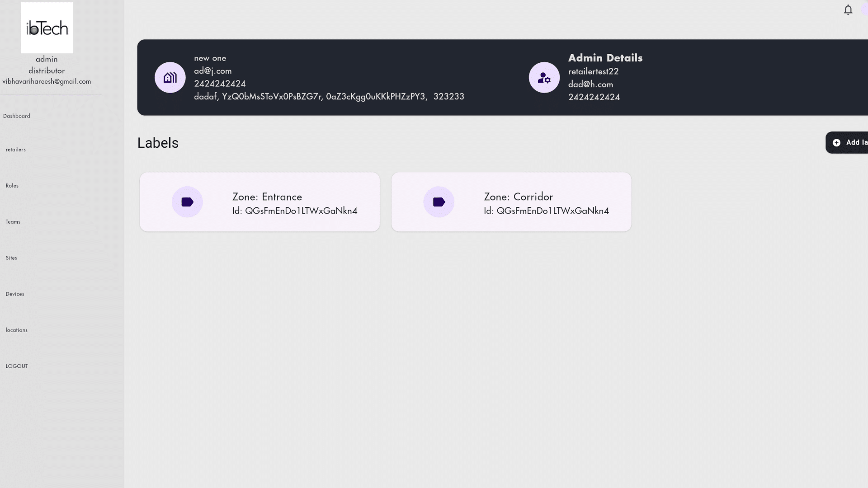
Task: Click the site building icon
Action: [x=170, y=77]
